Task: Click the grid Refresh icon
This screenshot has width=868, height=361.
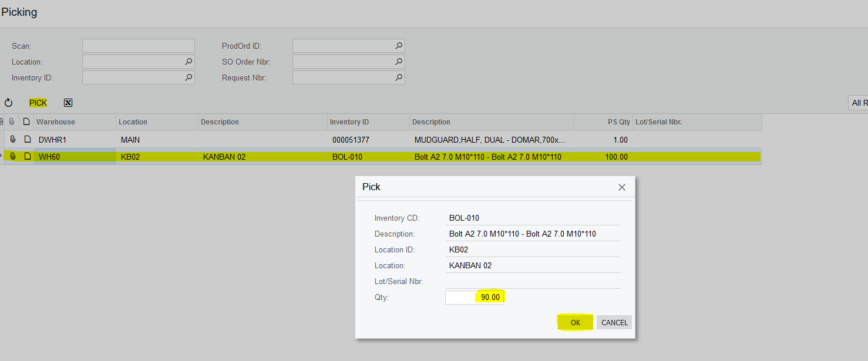Action: (8, 103)
